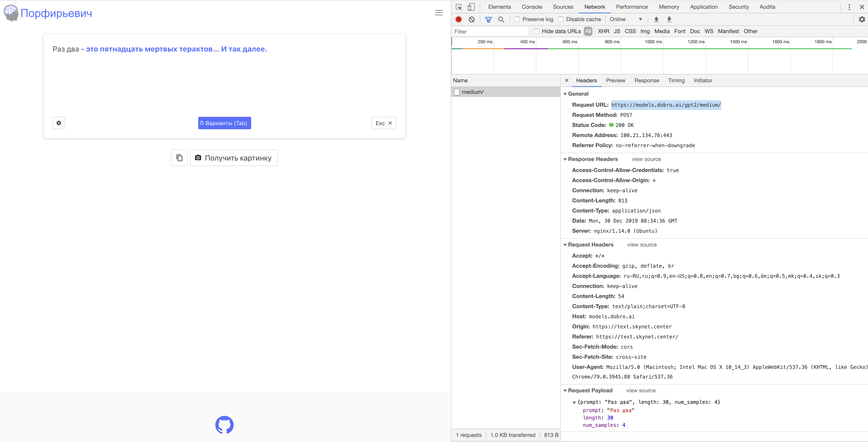Click the Варианты (Tab) button
The width and height of the screenshot is (868, 442).
(224, 123)
